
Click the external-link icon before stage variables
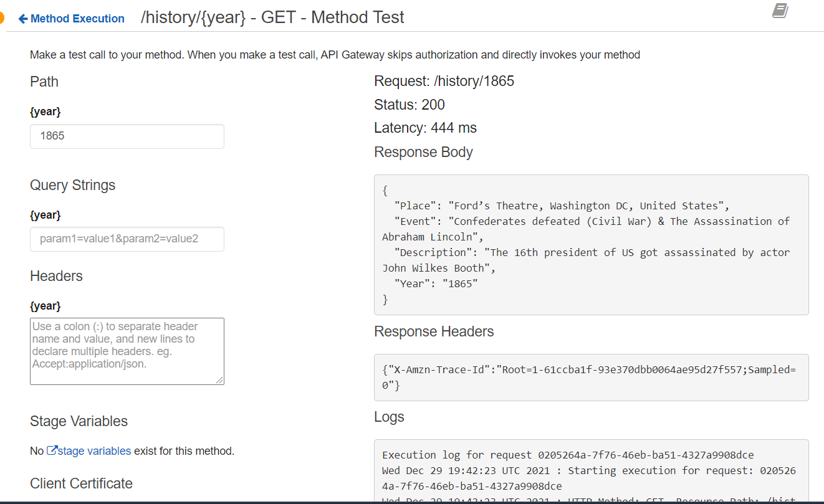coord(53,450)
